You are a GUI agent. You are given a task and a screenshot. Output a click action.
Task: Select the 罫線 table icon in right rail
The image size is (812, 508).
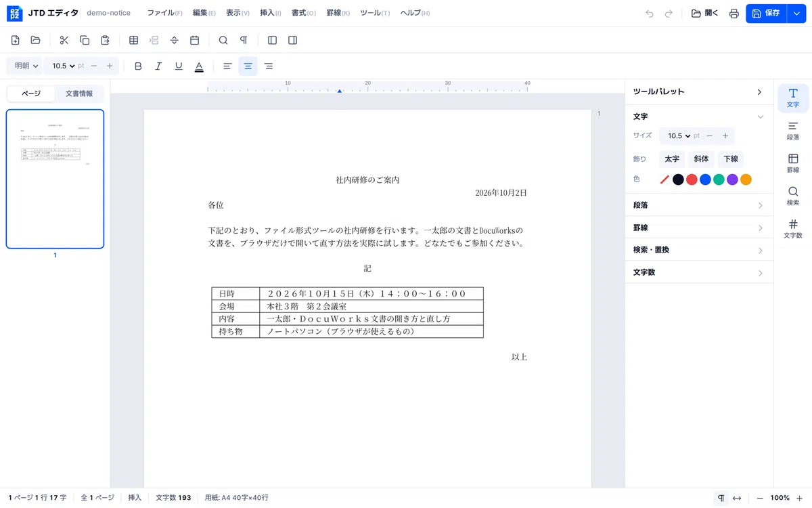click(793, 163)
